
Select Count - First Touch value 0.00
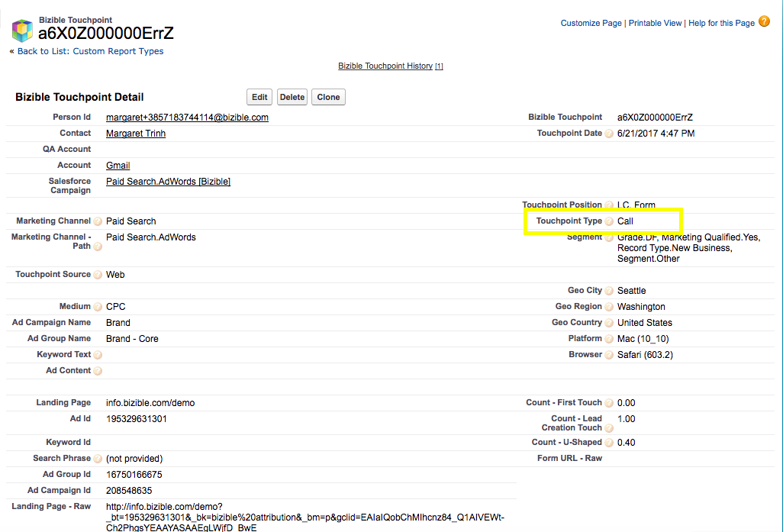click(x=627, y=402)
